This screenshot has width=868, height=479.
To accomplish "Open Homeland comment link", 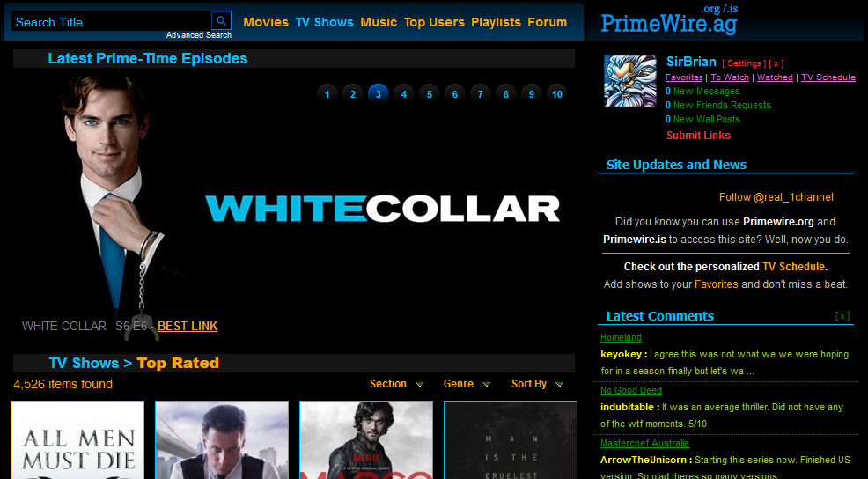I will [622, 337].
